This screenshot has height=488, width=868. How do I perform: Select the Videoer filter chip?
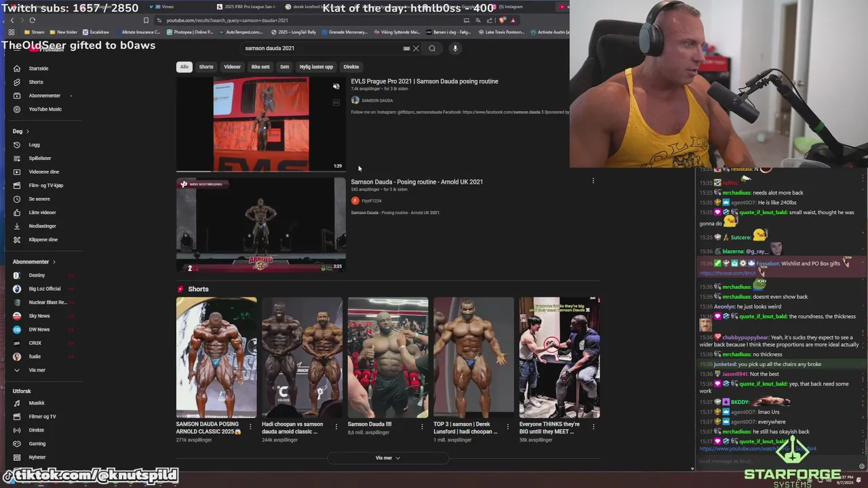tap(232, 66)
